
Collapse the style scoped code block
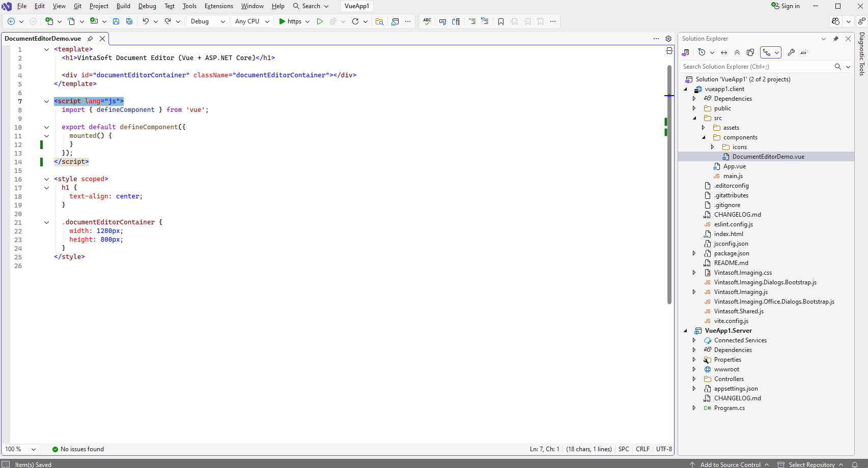(46, 179)
